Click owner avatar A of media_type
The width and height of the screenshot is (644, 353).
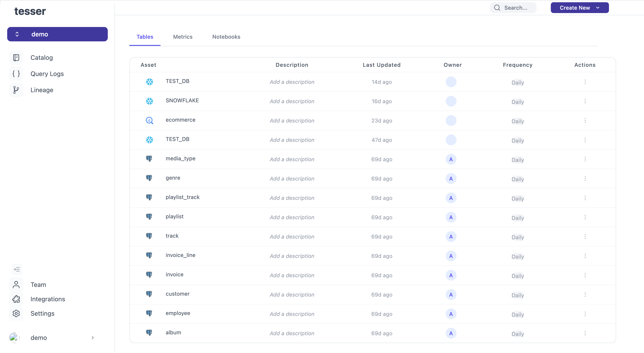coord(451,159)
